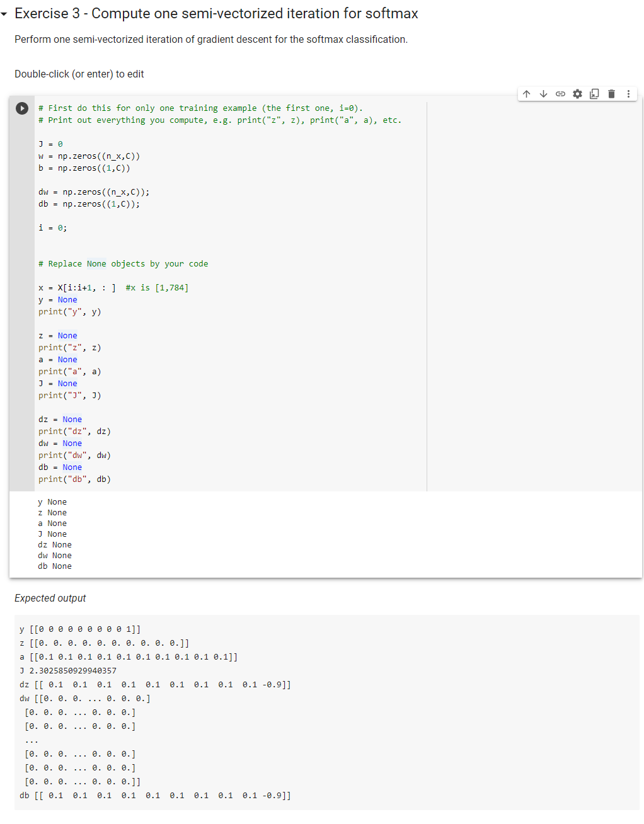Click the code line y = None
This screenshot has width=644, height=824.
(58, 299)
